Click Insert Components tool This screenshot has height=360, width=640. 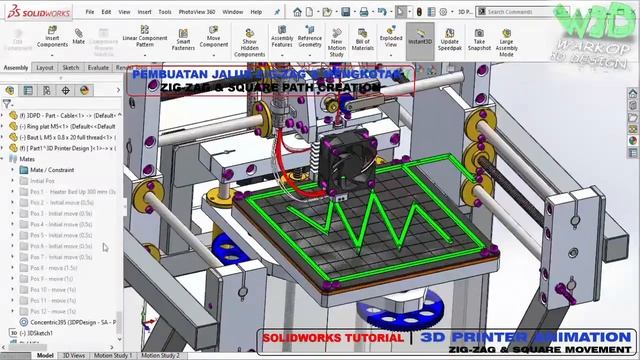tap(52, 37)
